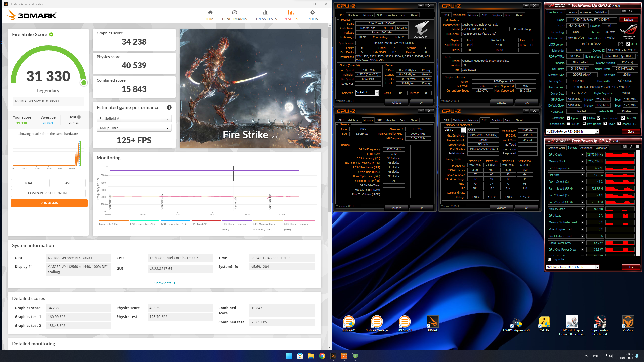Open the BENCHMARKS gauge icon
This screenshot has height=362, width=644.
234,12
